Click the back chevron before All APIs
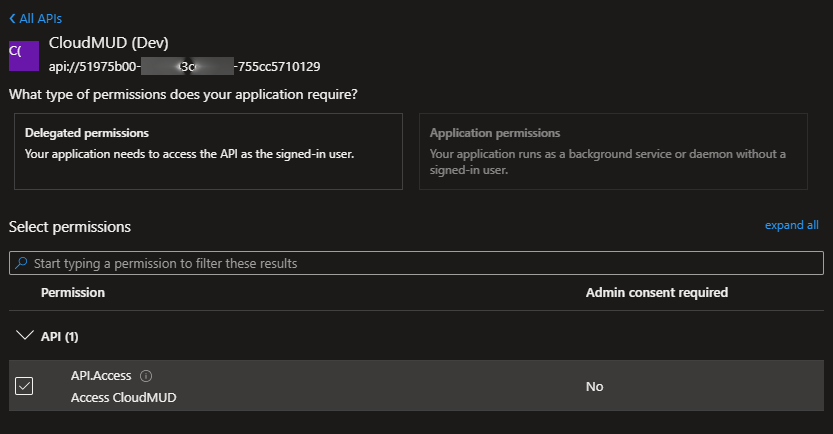833x434 pixels. (x=12, y=19)
